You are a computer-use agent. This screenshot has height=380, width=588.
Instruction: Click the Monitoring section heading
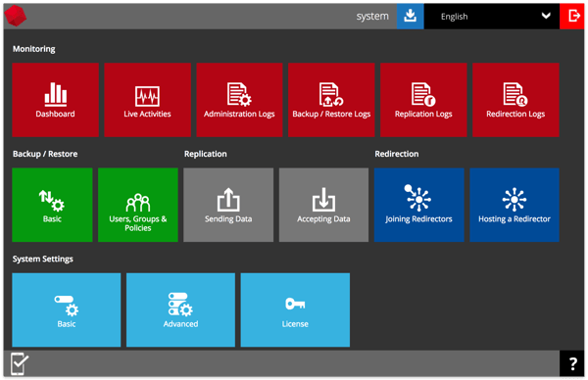pos(33,49)
